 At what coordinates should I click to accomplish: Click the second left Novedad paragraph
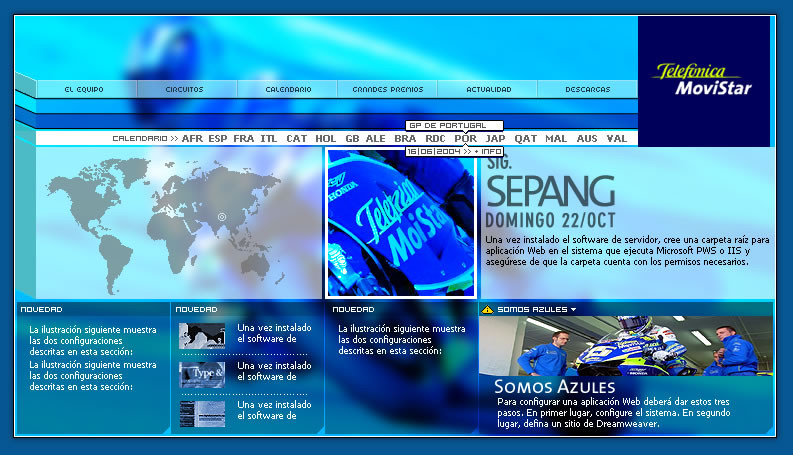click(x=93, y=376)
